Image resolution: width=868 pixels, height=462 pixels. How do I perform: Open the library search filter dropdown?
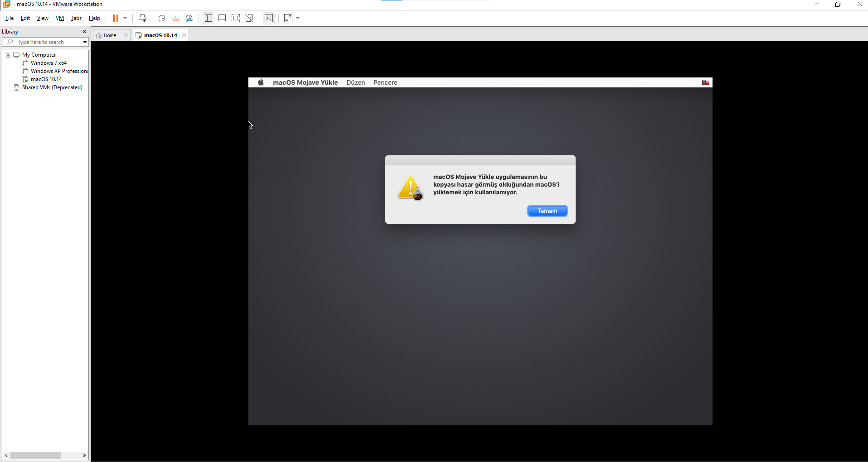tap(85, 42)
